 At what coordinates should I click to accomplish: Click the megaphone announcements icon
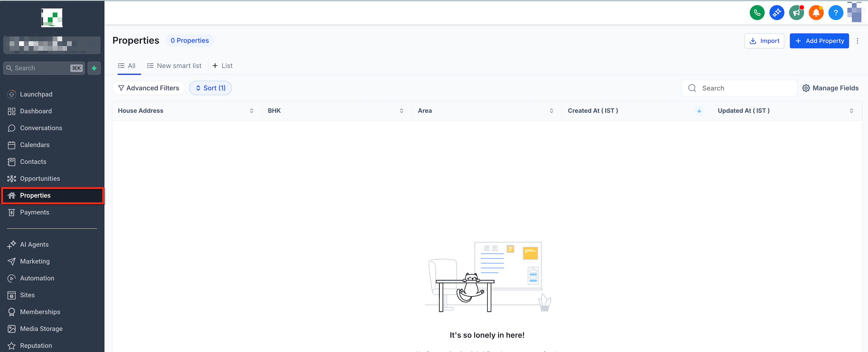[x=796, y=13]
